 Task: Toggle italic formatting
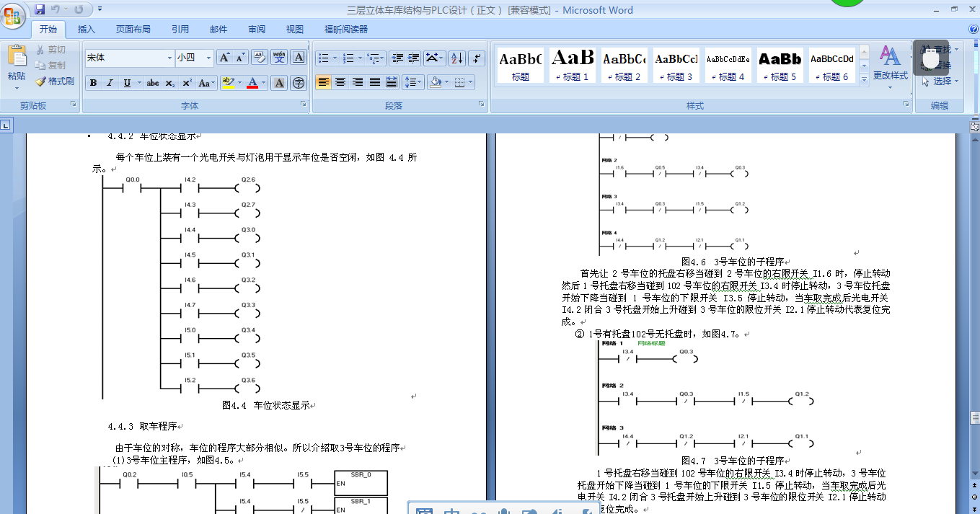click(x=110, y=83)
